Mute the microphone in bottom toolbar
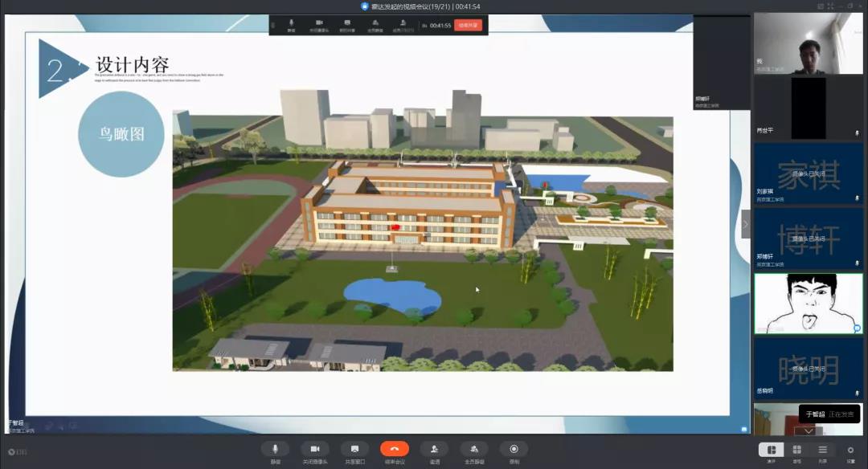Viewport: 868px width, 469px height. click(x=275, y=449)
